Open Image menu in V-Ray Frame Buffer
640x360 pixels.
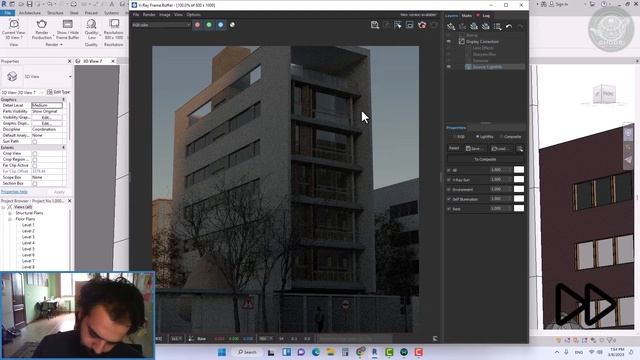[x=164, y=15]
